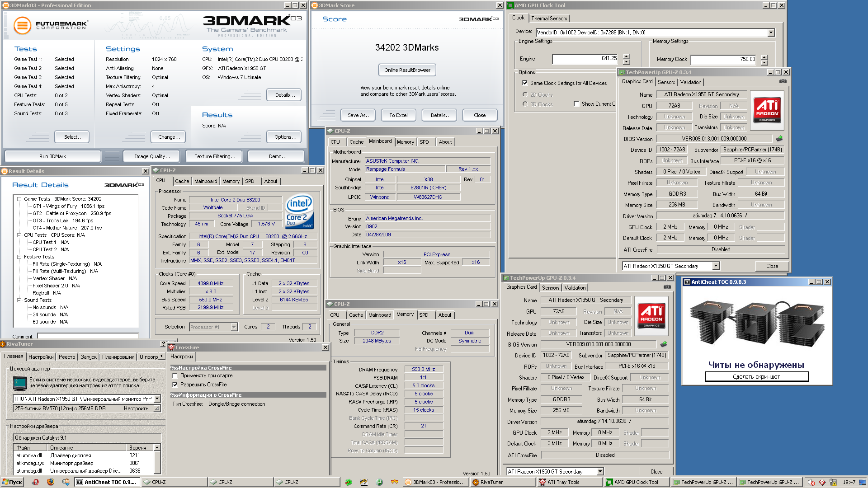The height and width of the screenshot is (488, 868).
Task: Click the ATI Tray Tools red tray icon
Action: point(822,483)
